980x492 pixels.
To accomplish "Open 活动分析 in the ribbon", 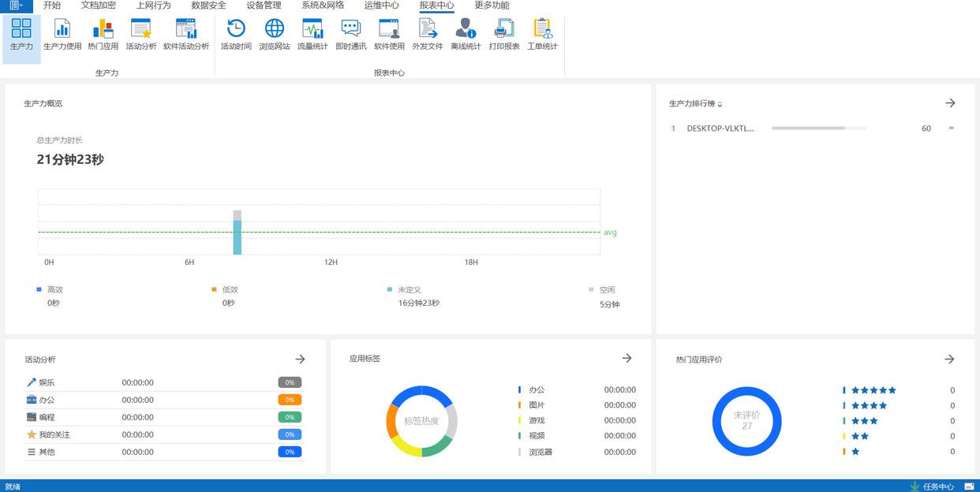I will pos(141,35).
